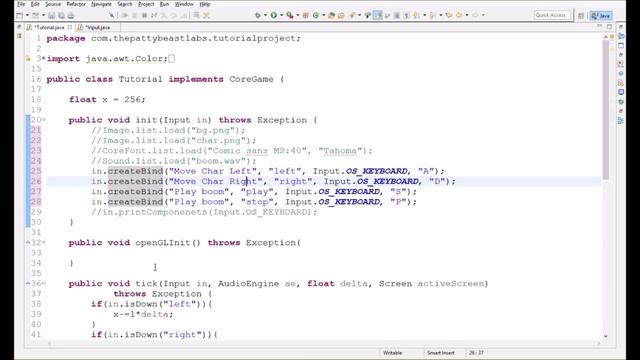Click the vertical scrollbar thumb in editor
This screenshot has height=360, width=640.
click(606, 109)
